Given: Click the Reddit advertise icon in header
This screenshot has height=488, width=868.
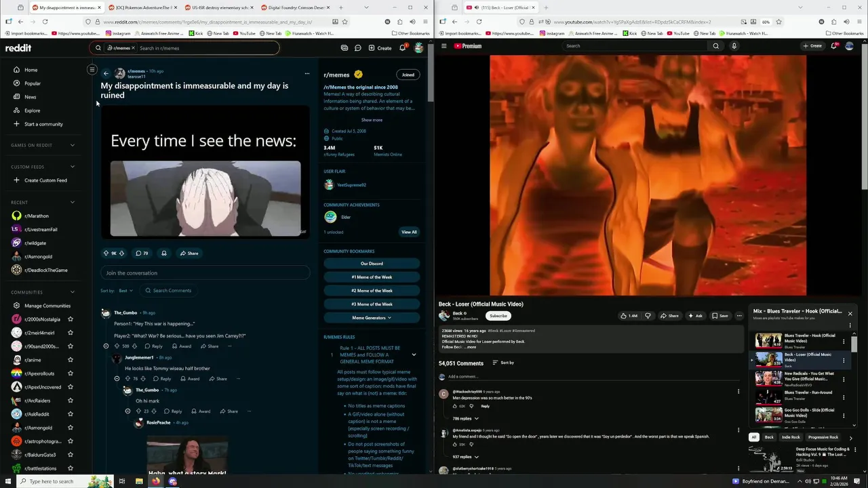Looking at the screenshot, I should point(344,48).
